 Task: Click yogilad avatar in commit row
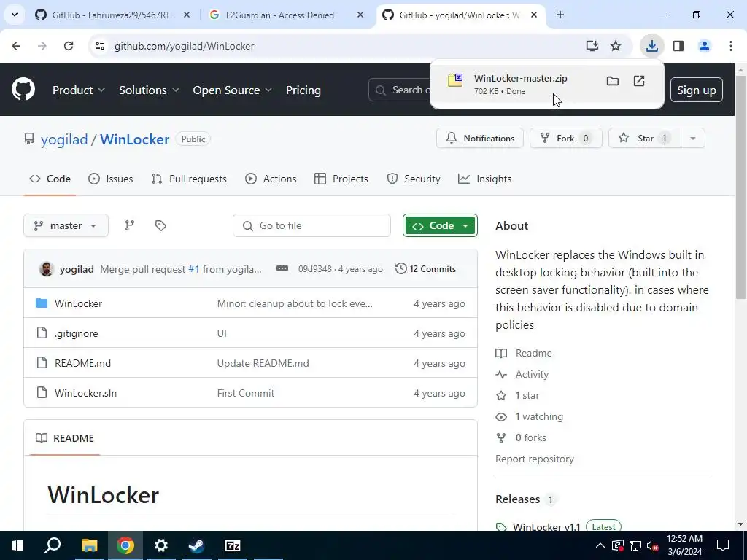pos(46,269)
